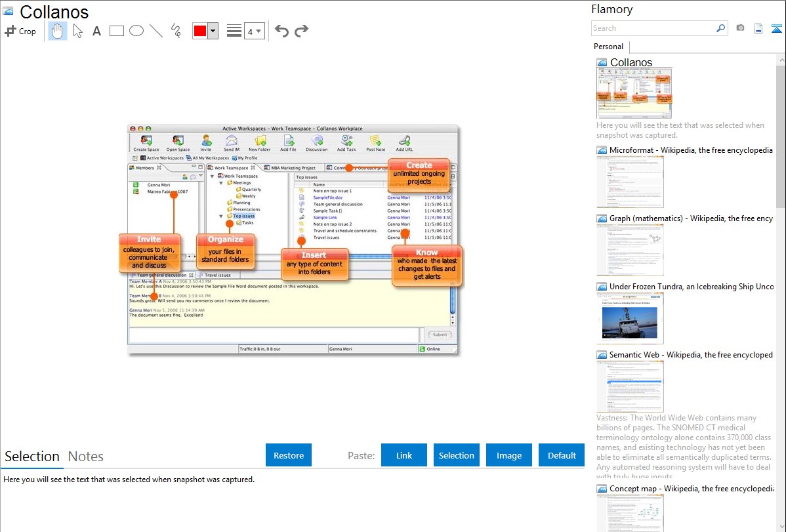Click the 'Paste:' label

point(361,455)
